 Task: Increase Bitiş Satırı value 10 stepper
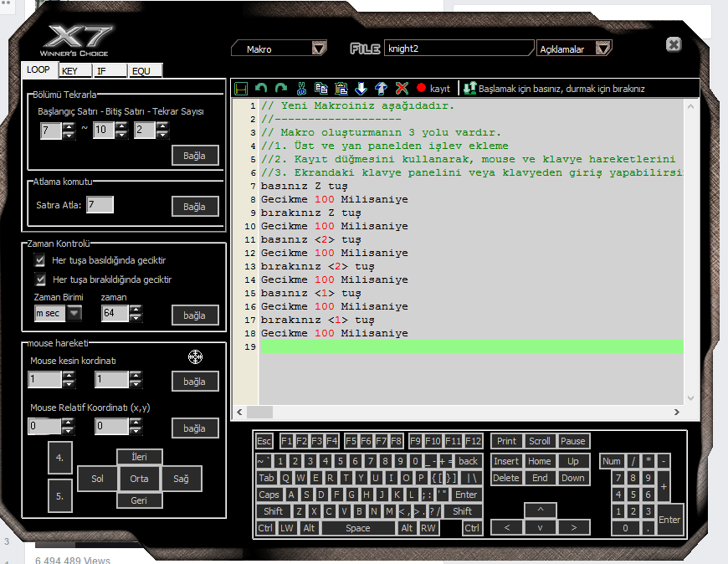pos(121,126)
